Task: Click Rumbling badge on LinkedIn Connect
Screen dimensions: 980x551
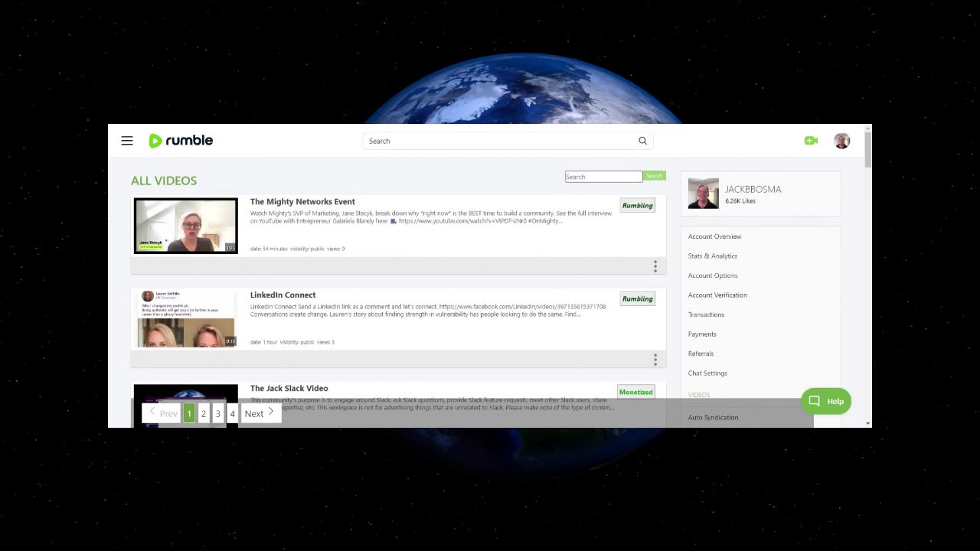Action: tap(637, 299)
